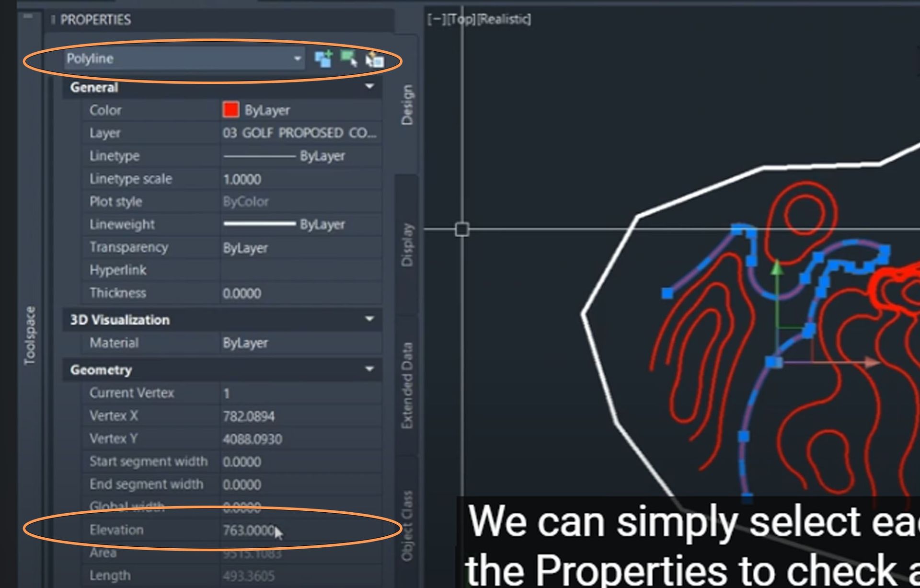Click the Global width property label
The image size is (920, 588).
127,507
